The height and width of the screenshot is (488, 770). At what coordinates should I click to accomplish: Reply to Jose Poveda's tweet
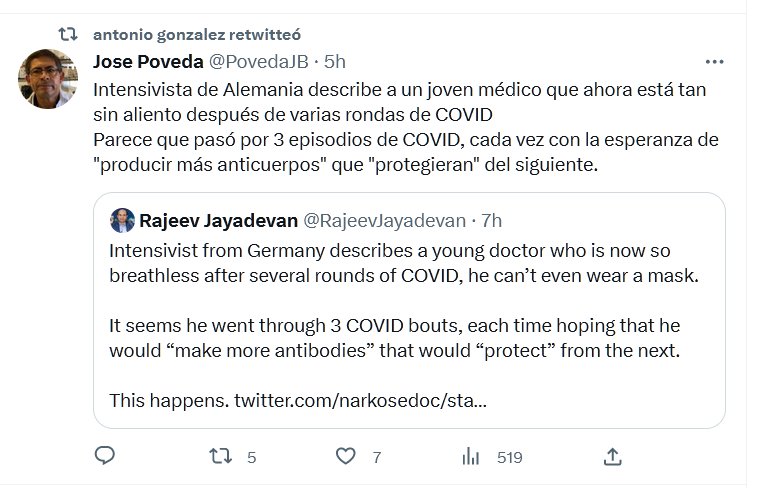pos(105,457)
